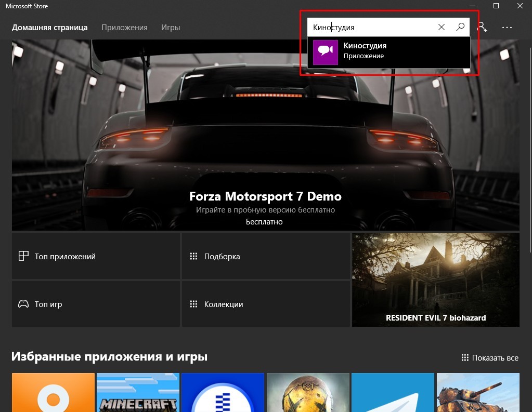
Task: Switch to Домашняя страница tab
Action: point(49,28)
